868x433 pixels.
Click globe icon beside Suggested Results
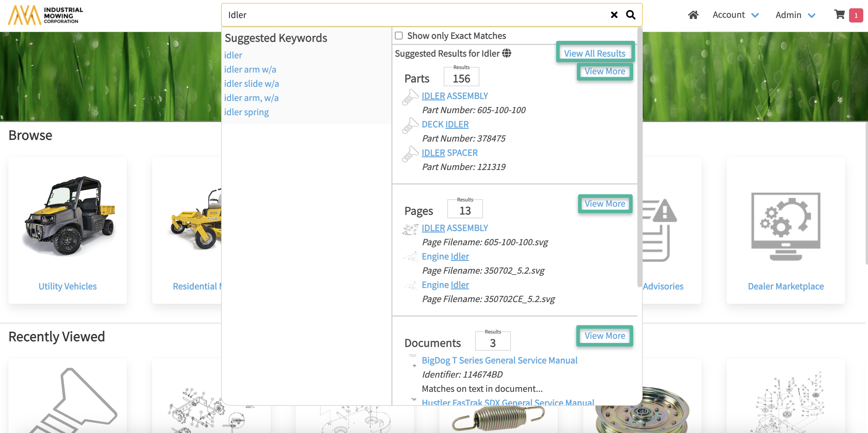pos(506,53)
